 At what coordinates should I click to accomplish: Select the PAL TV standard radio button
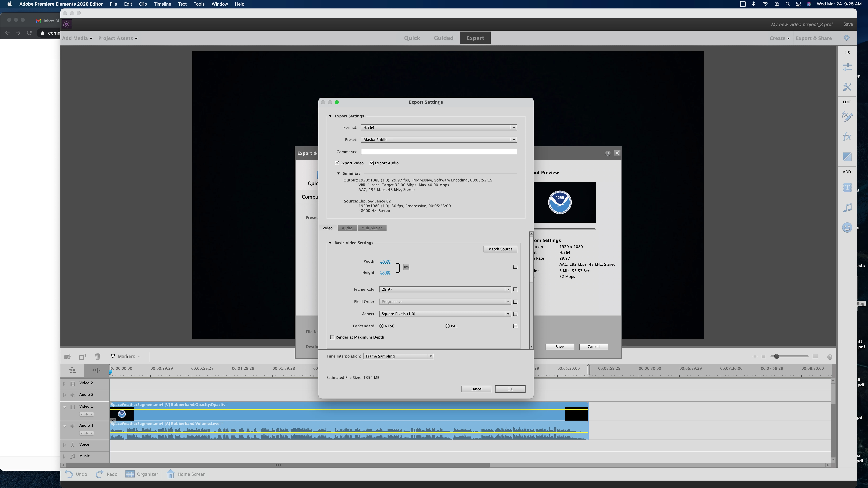[x=448, y=326]
